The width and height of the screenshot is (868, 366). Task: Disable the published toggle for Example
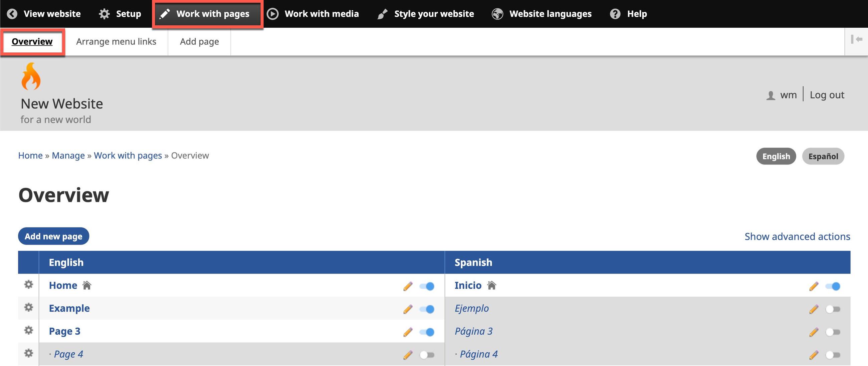tap(427, 309)
